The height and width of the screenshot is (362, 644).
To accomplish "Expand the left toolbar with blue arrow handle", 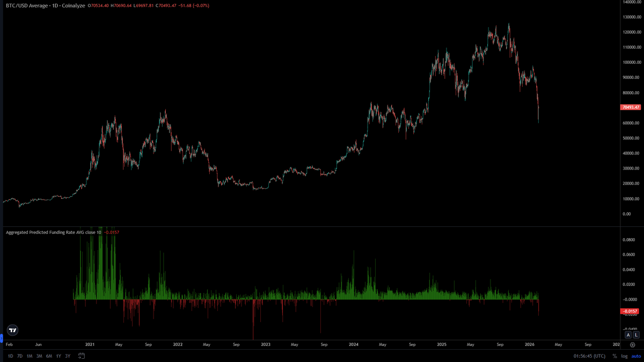I will click(1, 339).
